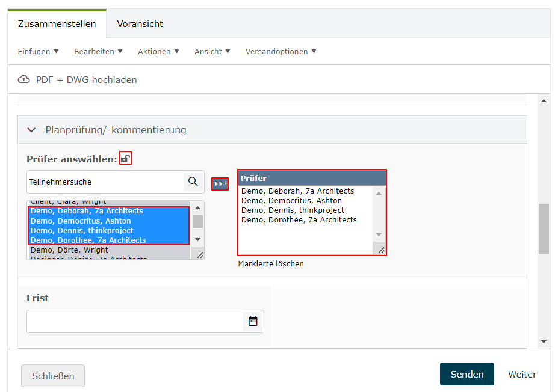
Task: Switch to the Voransicht tab
Action: [140, 24]
